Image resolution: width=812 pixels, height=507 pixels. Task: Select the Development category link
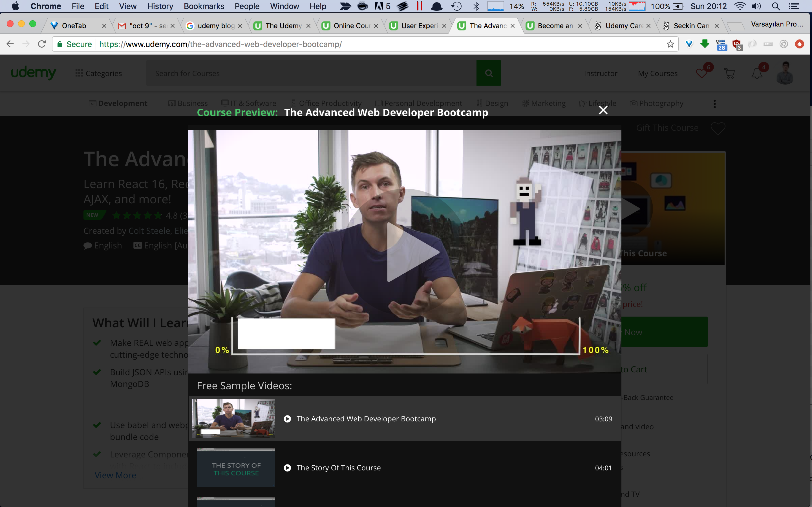(122, 103)
